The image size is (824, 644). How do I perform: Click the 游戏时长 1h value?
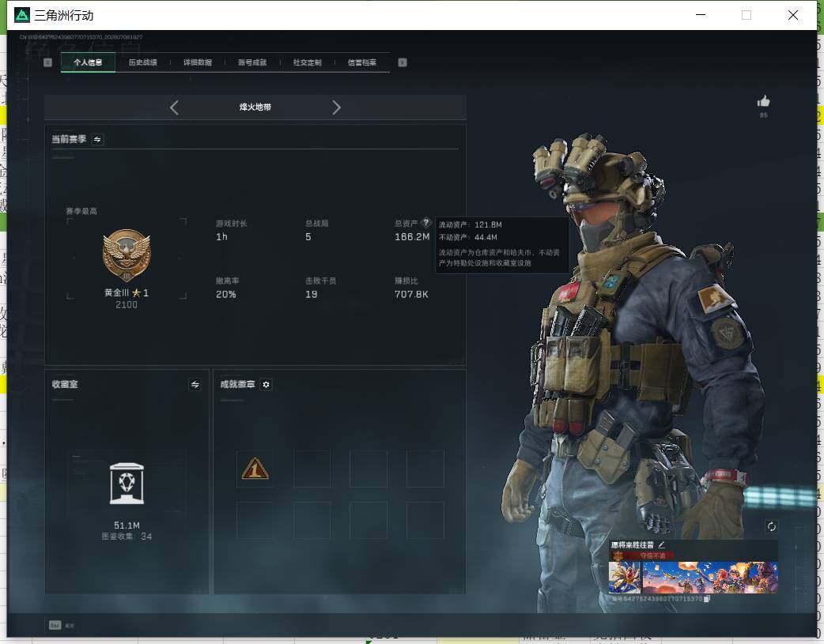[221, 237]
